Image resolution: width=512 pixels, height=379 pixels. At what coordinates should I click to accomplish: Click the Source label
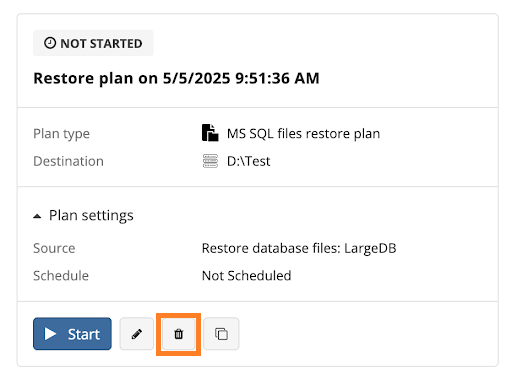tap(54, 248)
